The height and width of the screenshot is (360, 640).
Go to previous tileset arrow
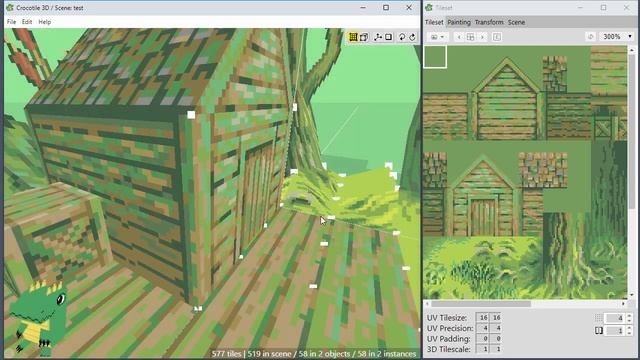(459, 37)
